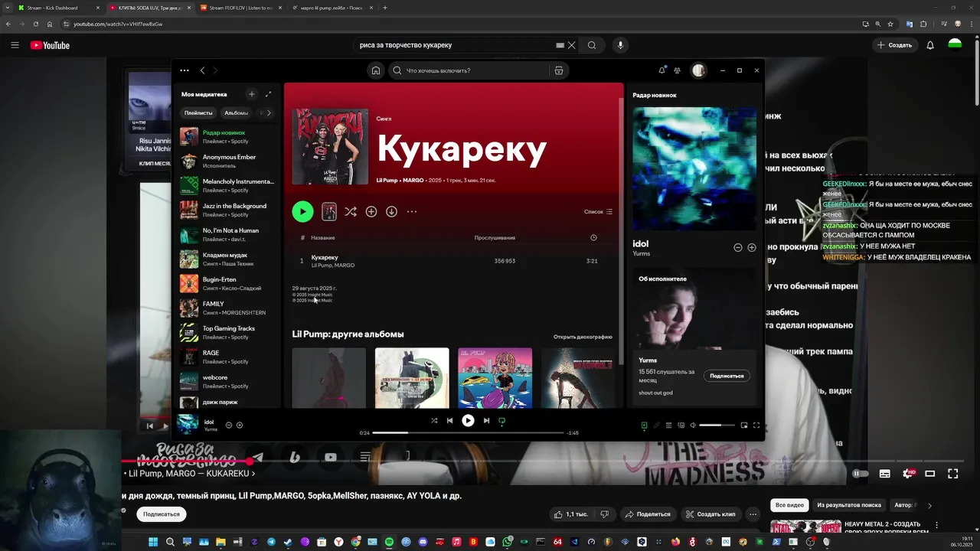The height and width of the screenshot is (551, 980).
Task: Hide idol track using minus in right panel
Action: (738, 247)
